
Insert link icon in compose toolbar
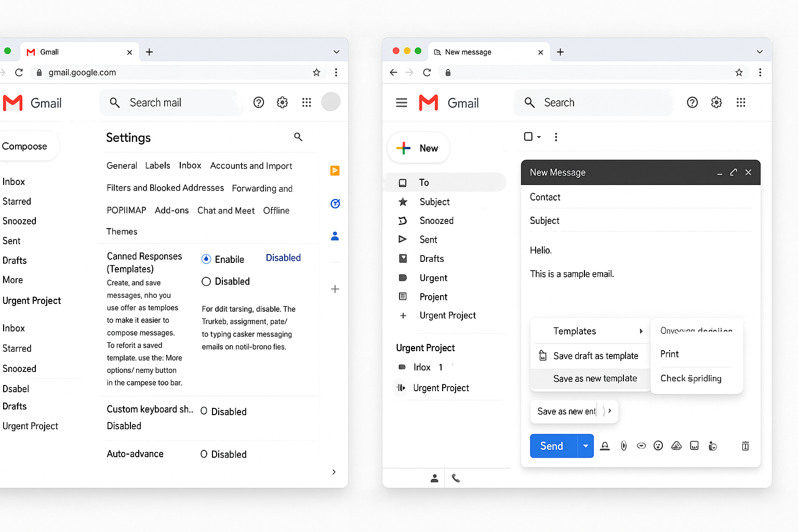[641, 446]
